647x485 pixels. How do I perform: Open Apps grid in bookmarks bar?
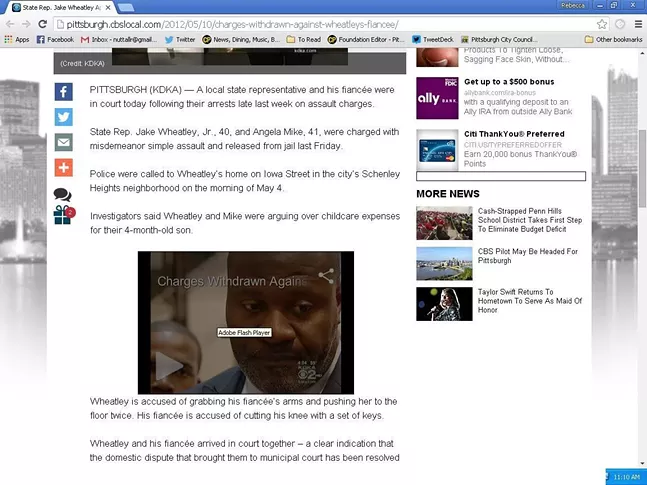coord(17,40)
